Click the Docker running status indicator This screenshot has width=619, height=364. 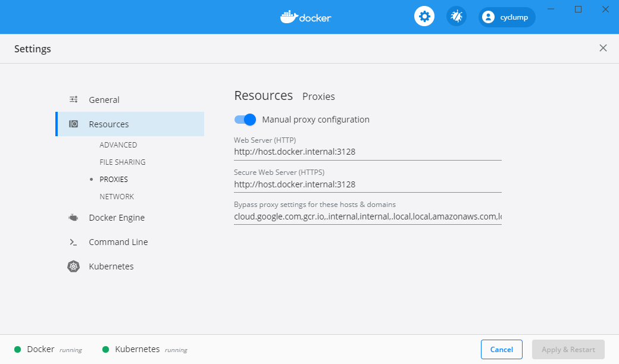(17, 349)
